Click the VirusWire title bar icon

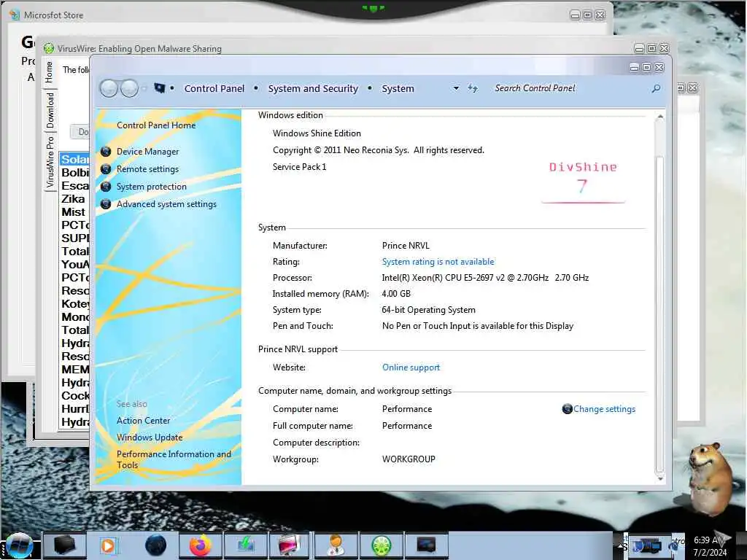pyautogui.click(x=49, y=48)
